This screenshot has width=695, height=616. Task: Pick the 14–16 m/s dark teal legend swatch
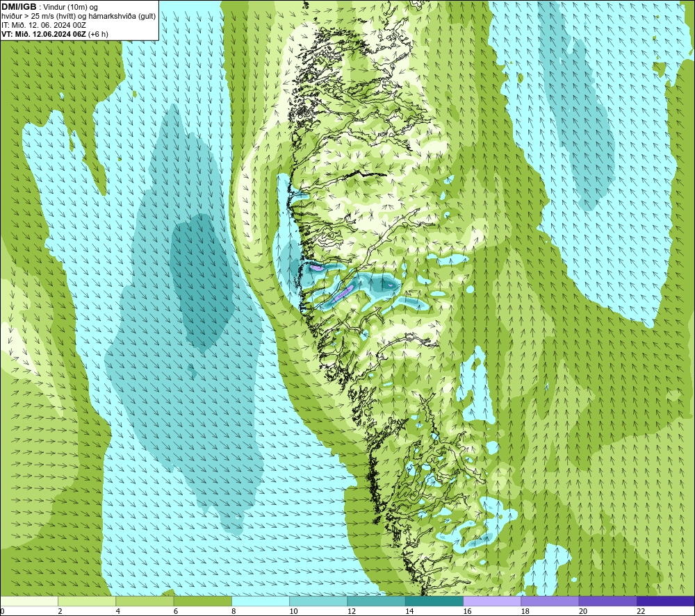click(434, 601)
